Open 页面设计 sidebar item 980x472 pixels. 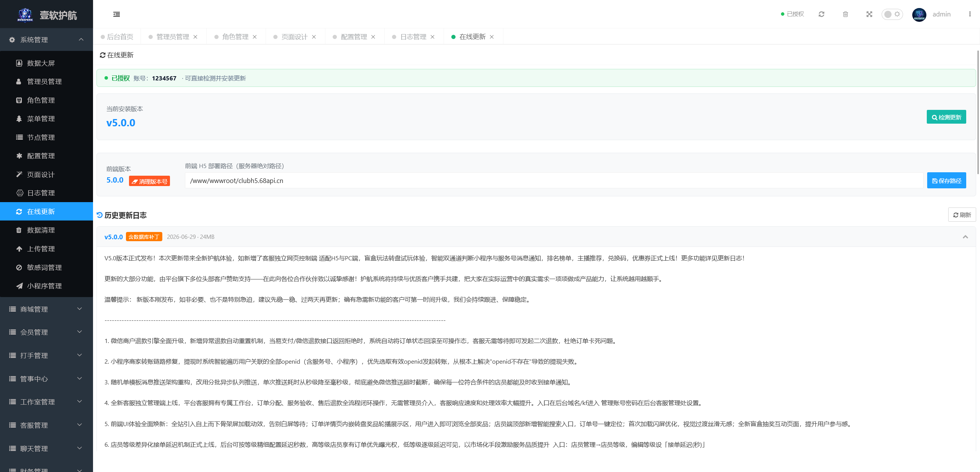(x=46, y=175)
